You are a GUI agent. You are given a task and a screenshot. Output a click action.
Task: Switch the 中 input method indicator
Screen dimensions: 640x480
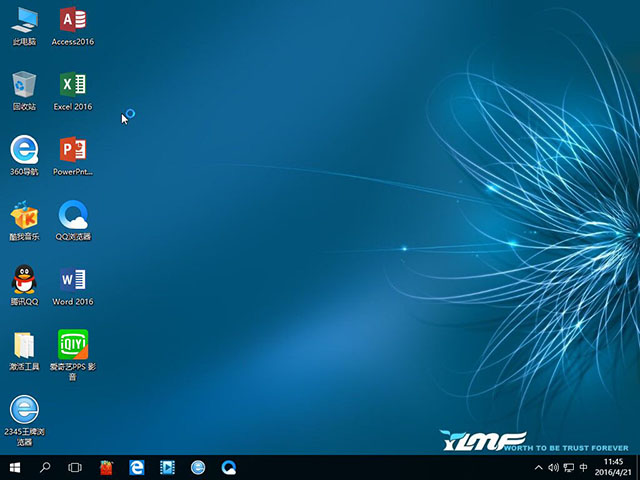583,467
